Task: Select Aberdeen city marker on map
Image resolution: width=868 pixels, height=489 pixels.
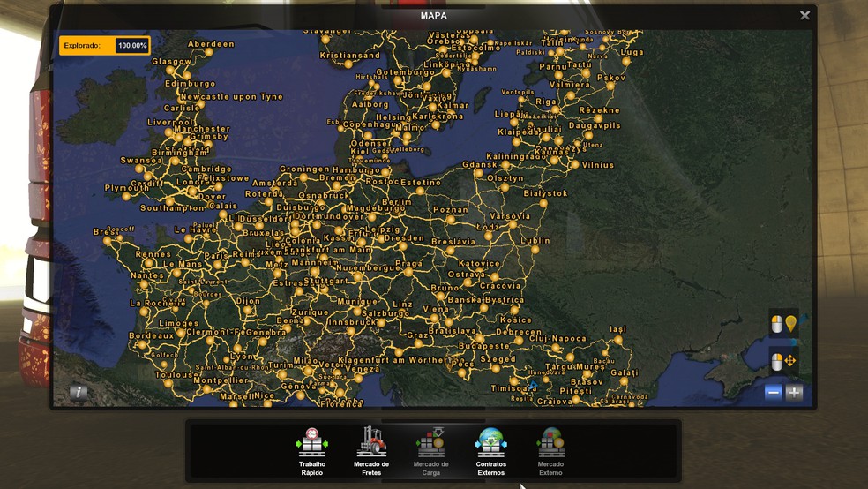Action: click(x=209, y=52)
